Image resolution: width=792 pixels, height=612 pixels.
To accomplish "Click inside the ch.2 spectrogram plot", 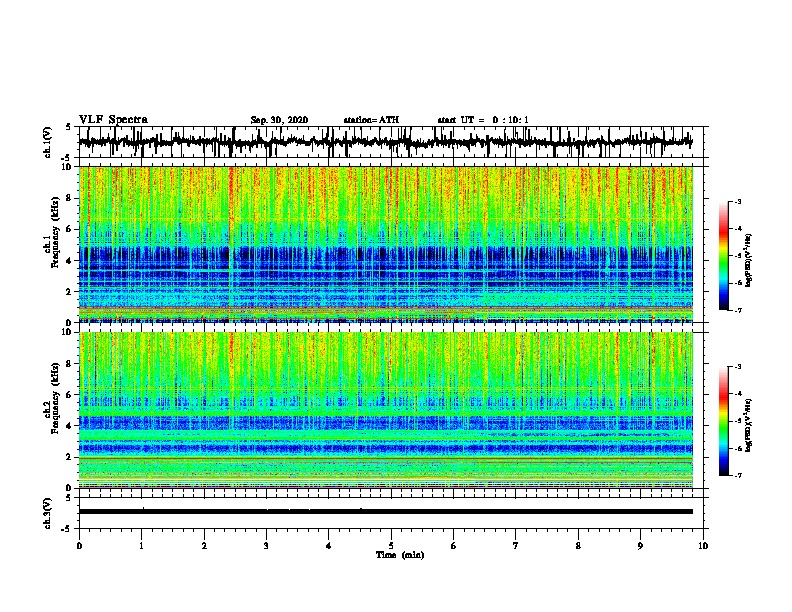I will click(x=386, y=410).
